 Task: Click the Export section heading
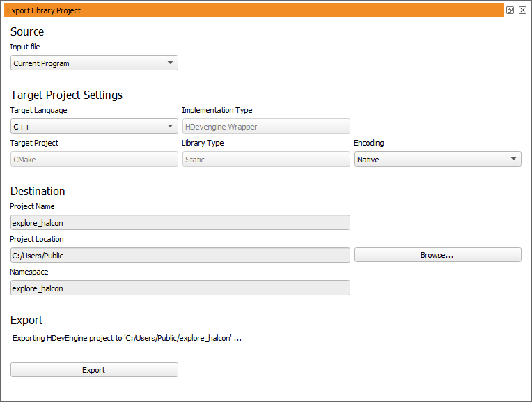coord(26,320)
